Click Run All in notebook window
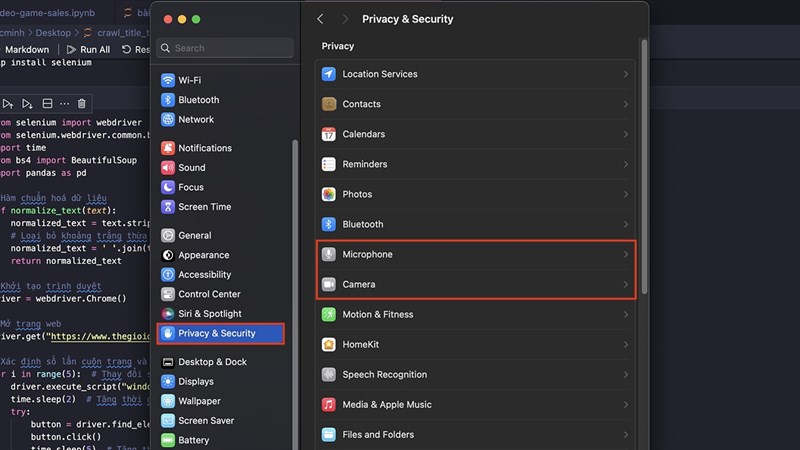 pos(88,49)
